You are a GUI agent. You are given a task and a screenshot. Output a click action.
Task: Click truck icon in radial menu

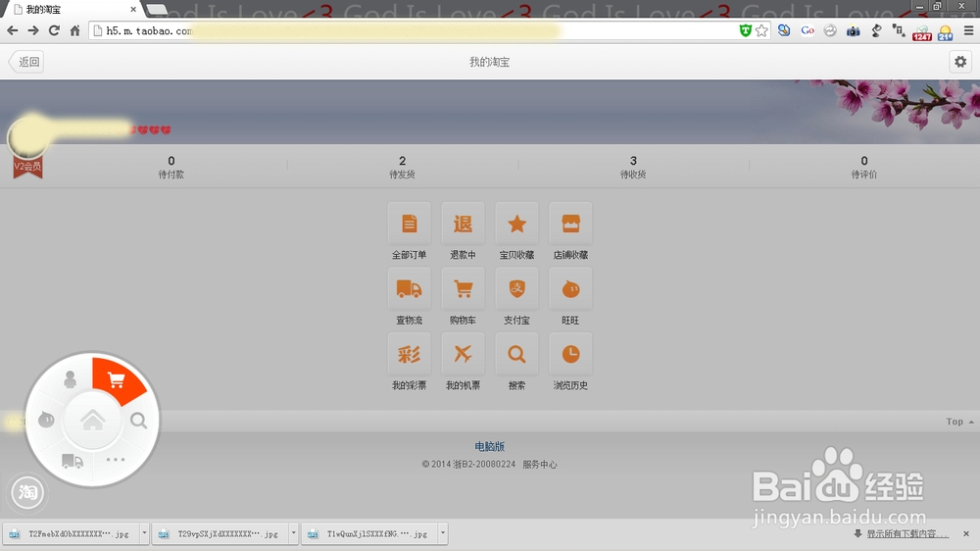pyautogui.click(x=73, y=462)
